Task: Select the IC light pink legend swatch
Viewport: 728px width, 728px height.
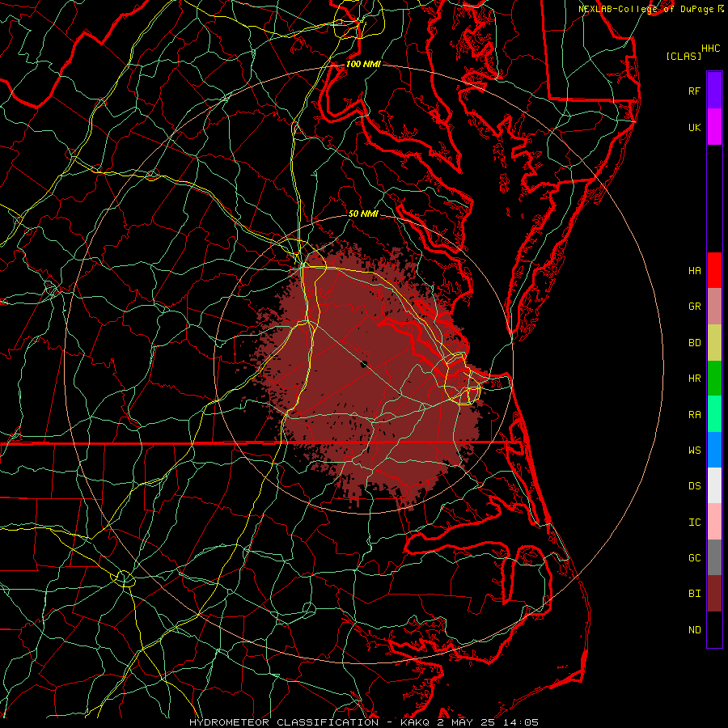Action: click(x=714, y=522)
